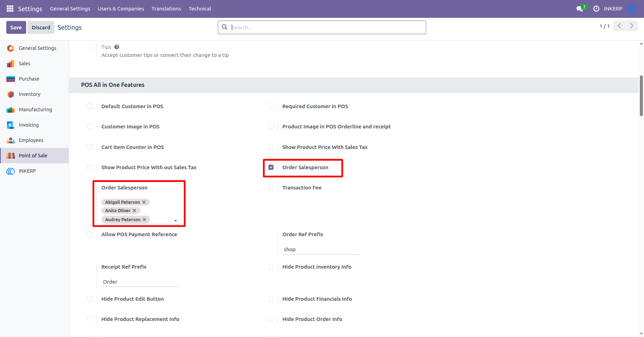Open Sales settings in sidebar
Viewport: 644px width, 337px height.
[34, 63]
